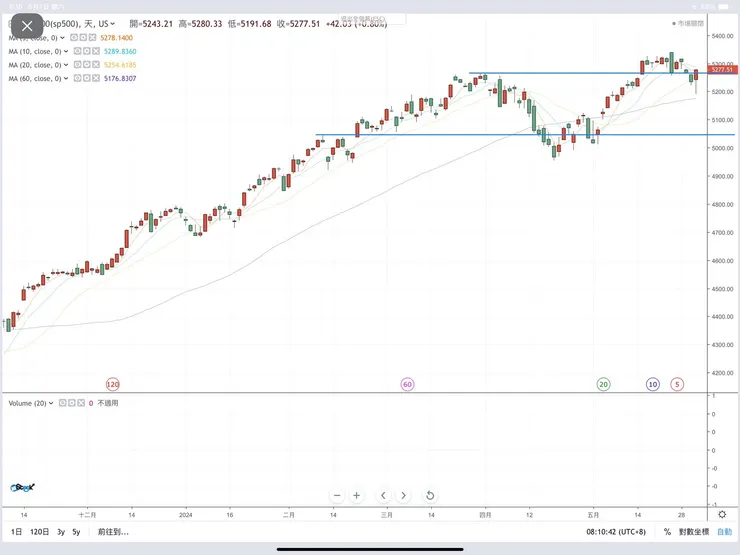Screen dimensions: 740x555
Task: Open settings for MA (60, close, 0)
Action: pyautogui.click(x=86, y=78)
